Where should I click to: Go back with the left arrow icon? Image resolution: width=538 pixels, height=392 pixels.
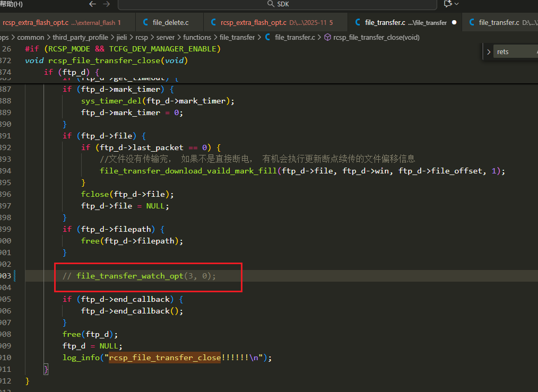click(x=92, y=4)
